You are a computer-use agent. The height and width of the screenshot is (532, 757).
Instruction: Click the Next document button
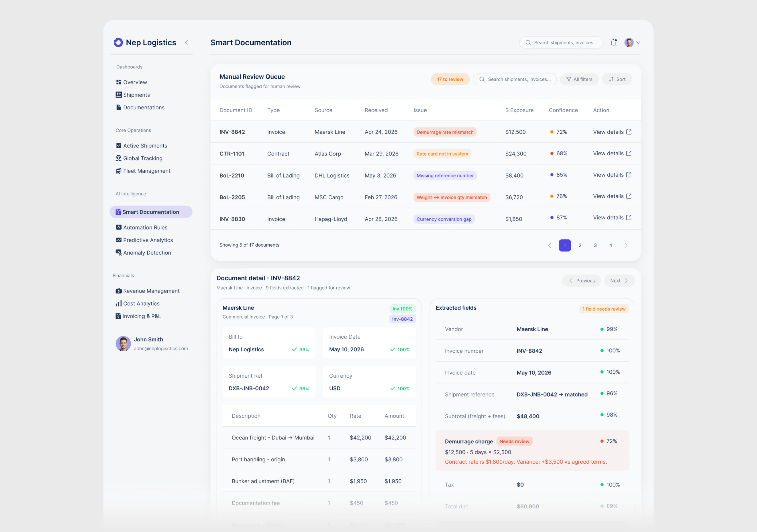(619, 281)
